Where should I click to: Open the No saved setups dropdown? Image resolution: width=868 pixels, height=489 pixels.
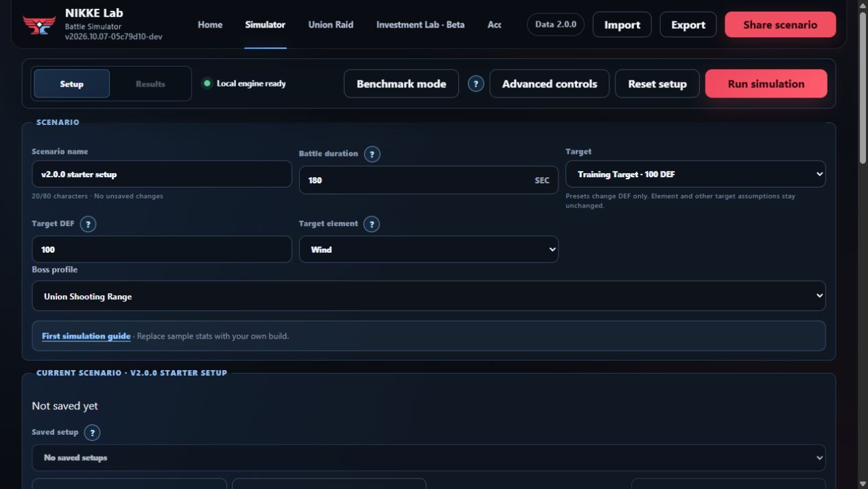tap(428, 457)
